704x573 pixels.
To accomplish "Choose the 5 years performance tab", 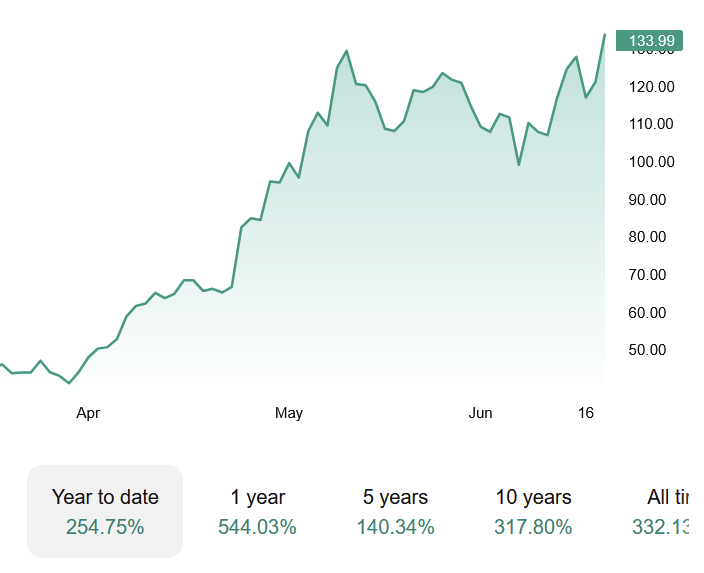I will 396,511.
